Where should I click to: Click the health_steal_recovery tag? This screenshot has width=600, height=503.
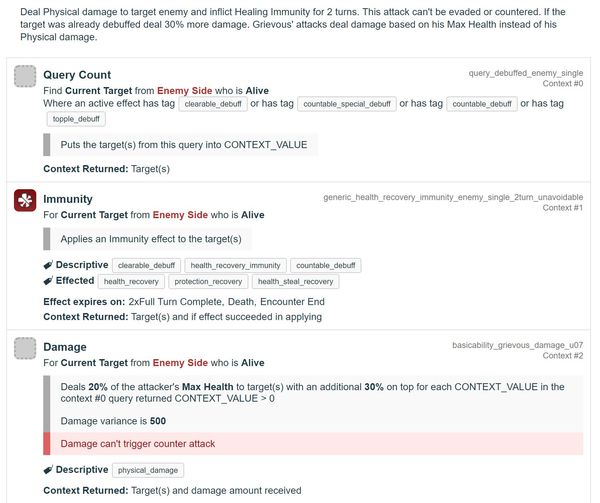pos(295,282)
